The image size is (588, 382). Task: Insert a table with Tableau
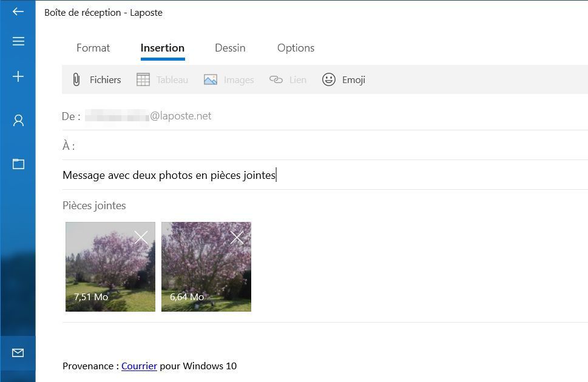[x=162, y=79]
